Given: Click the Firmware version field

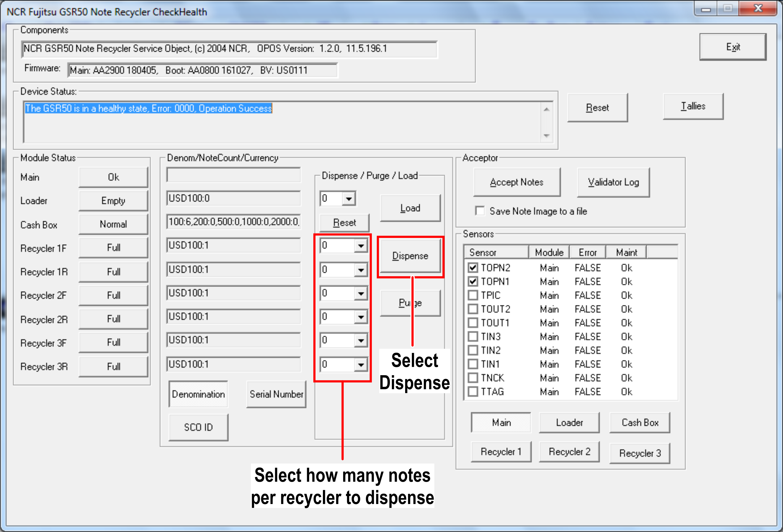Looking at the screenshot, I should 203,70.
